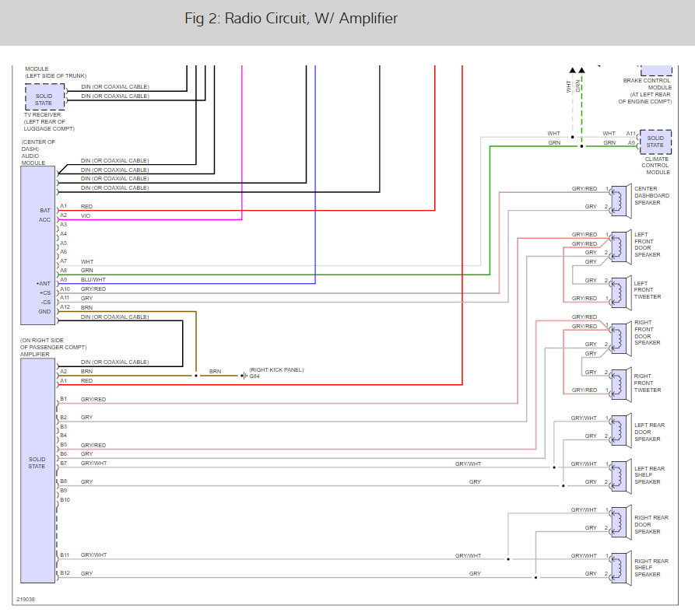Click the Brake Control Module box
The width and height of the screenshot is (695, 616).
656,71
